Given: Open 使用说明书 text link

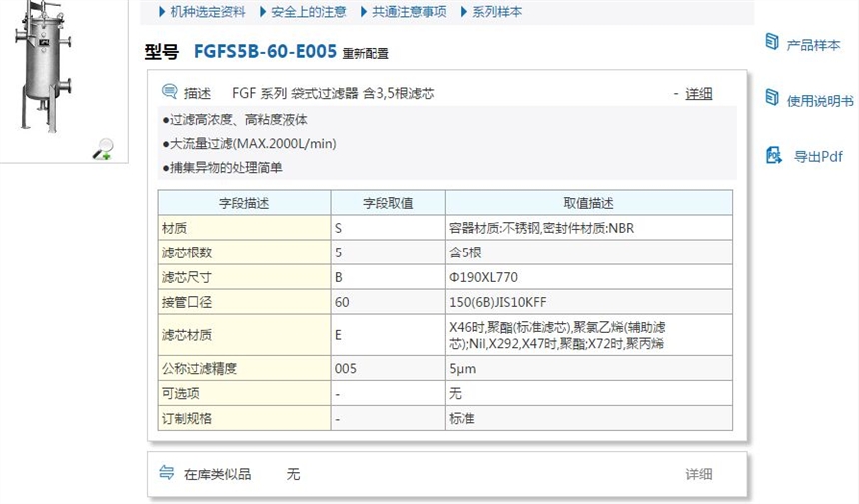Looking at the screenshot, I should pos(820,101).
